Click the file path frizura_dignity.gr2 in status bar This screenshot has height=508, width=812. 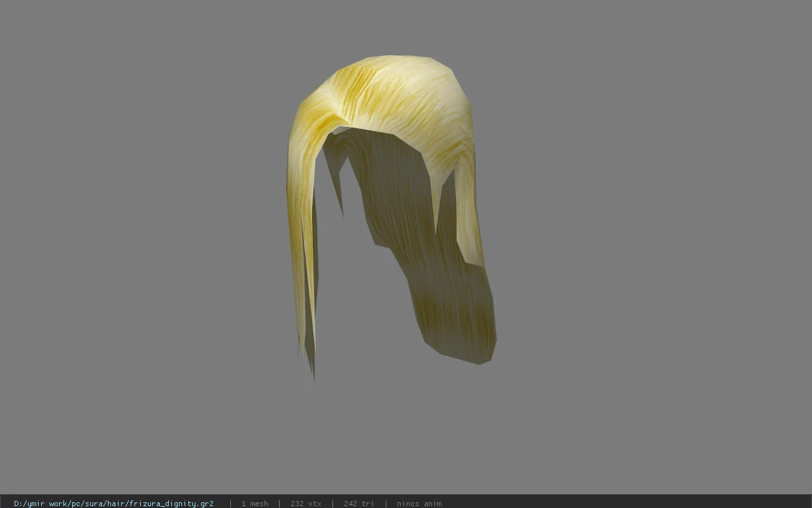114,504
